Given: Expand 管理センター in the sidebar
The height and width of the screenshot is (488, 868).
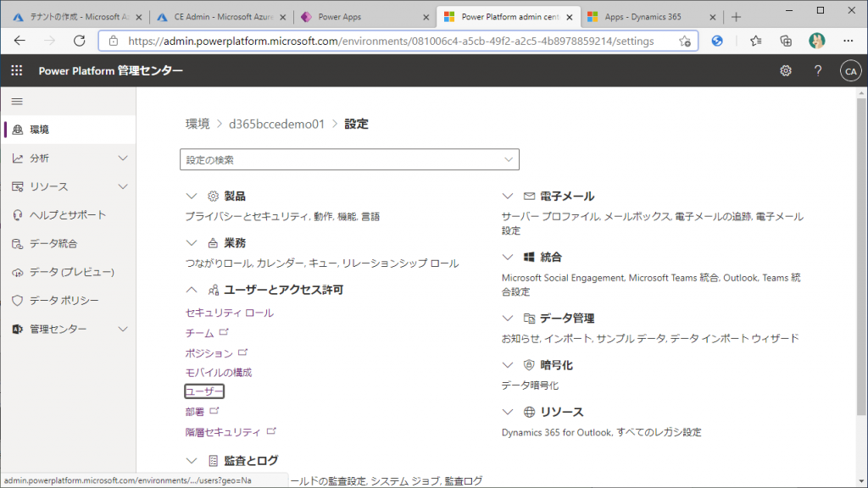Looking at the screenshot, I should point(123,329).
